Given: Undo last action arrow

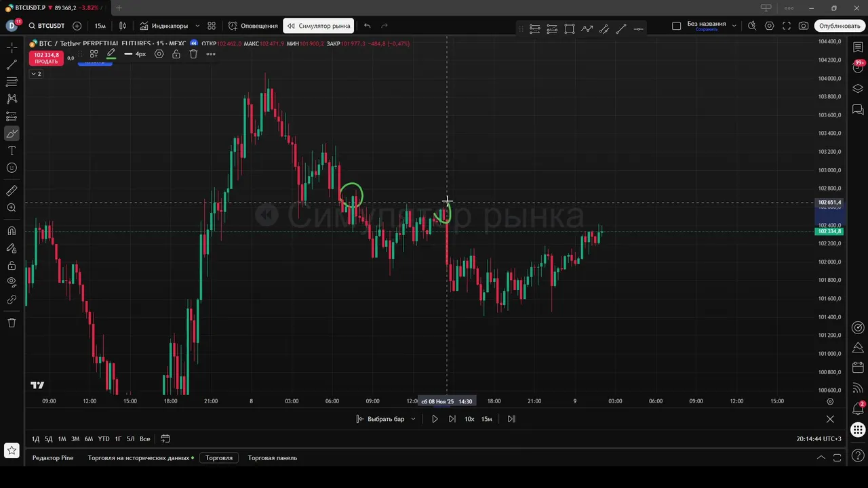Looking at the screenshot, I should pos(367,26).
